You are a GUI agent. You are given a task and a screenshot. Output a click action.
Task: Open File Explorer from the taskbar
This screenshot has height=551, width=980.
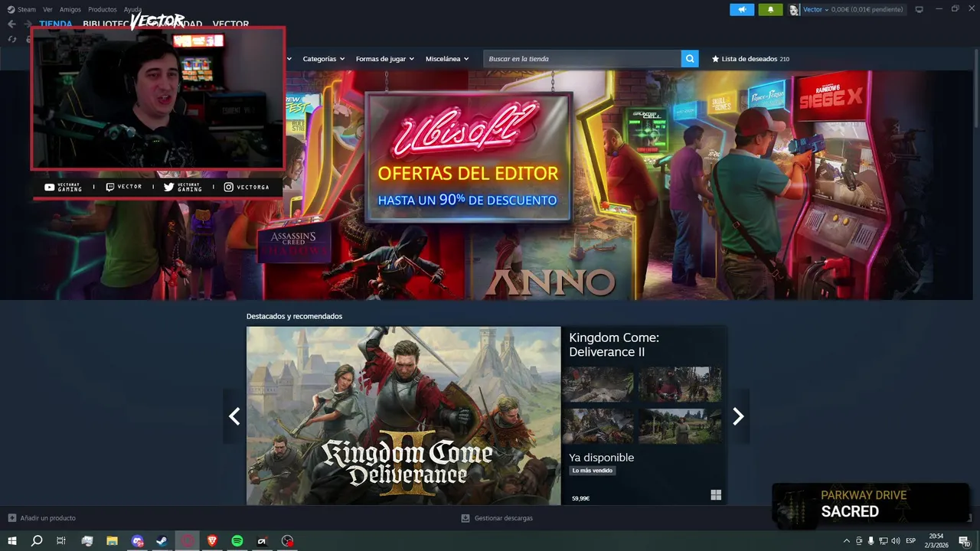tap(112, 541)
